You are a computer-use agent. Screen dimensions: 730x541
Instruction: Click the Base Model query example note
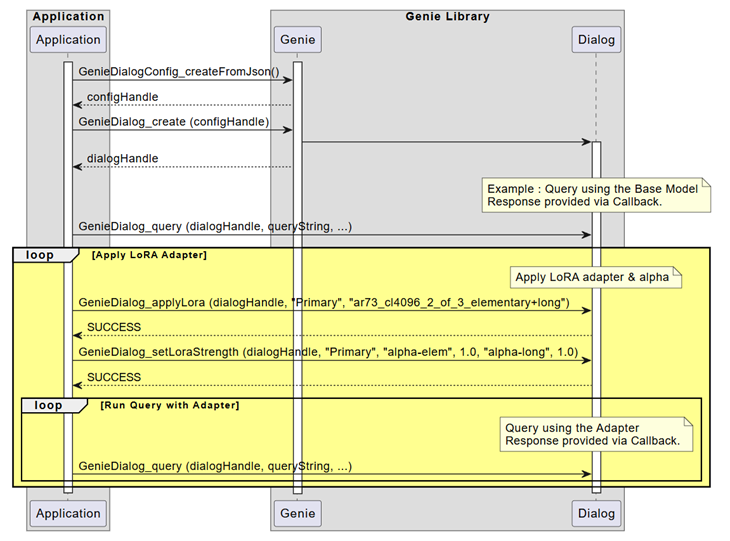coord(596,195)
